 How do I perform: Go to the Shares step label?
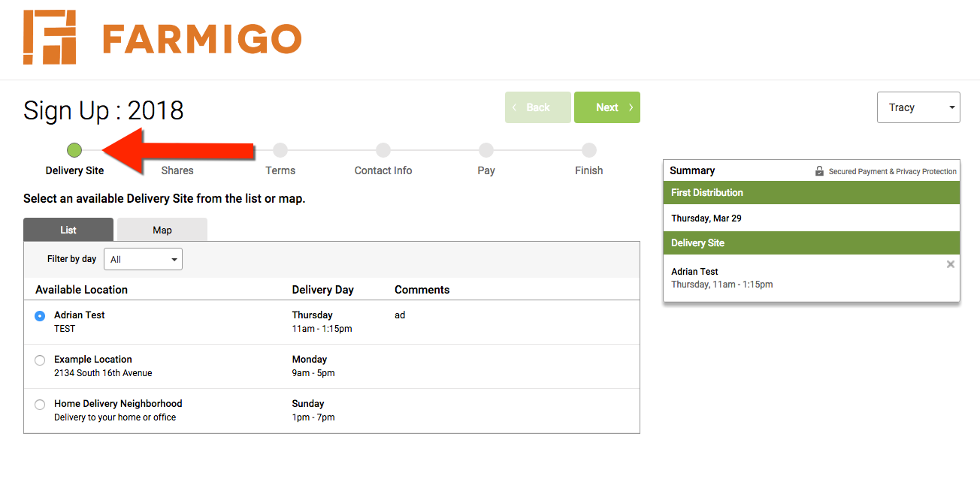(x=177, y=170)
